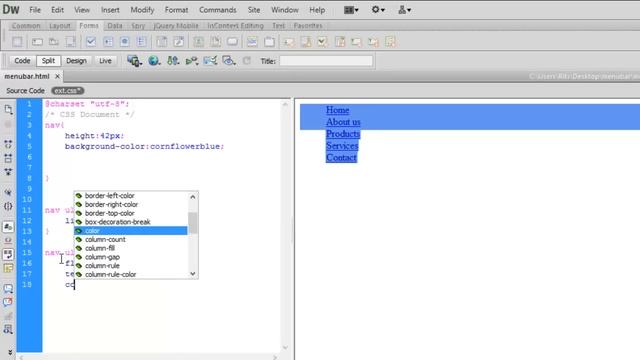Click the Services link
The width and height of the screenshot is (640, 360).
coord(342,145)
